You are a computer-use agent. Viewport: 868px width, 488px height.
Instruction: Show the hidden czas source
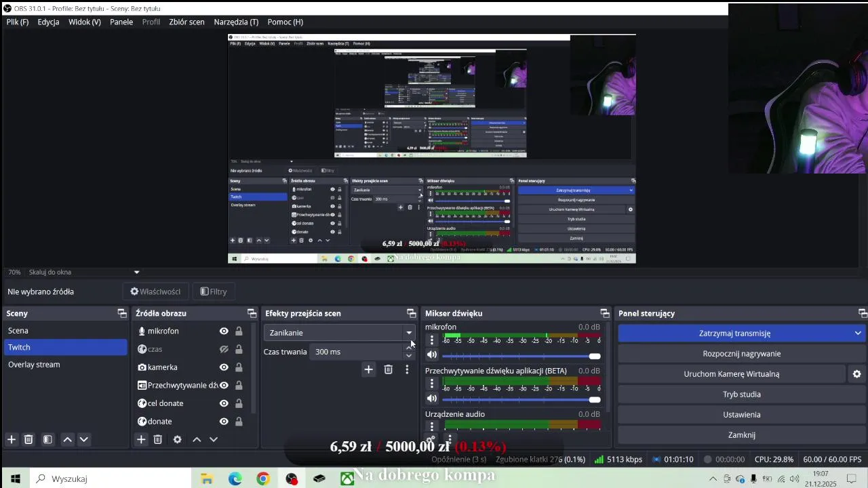pos(224,349)
